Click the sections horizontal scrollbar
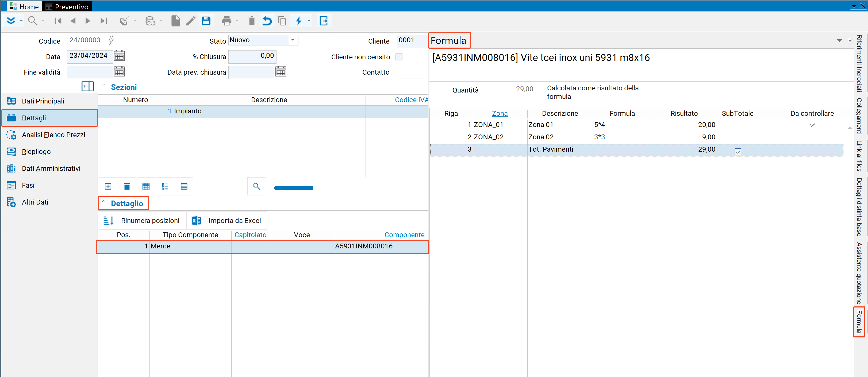Screen dimensions: 868x377 tap(294, 188)
